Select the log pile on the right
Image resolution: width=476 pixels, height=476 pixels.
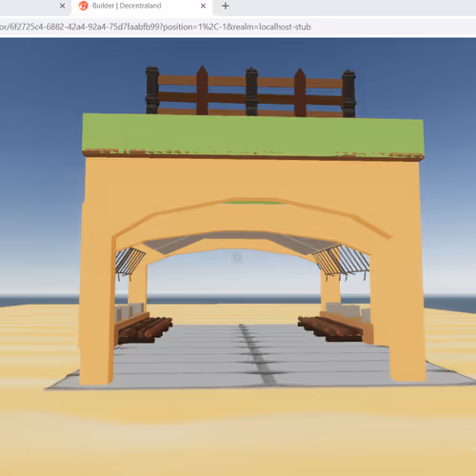(x=330, y=327)
